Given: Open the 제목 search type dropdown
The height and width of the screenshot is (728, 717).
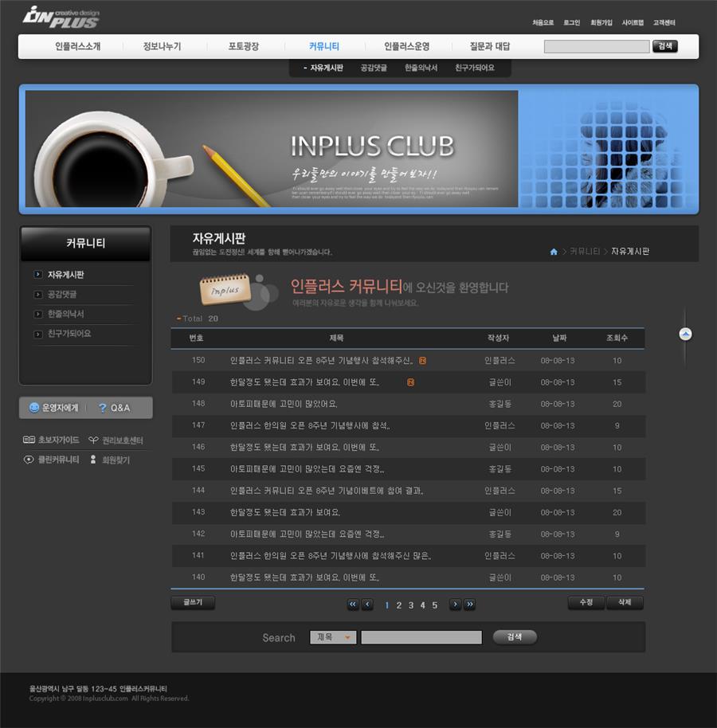Looking at the screenshot, I should (333, 637).
